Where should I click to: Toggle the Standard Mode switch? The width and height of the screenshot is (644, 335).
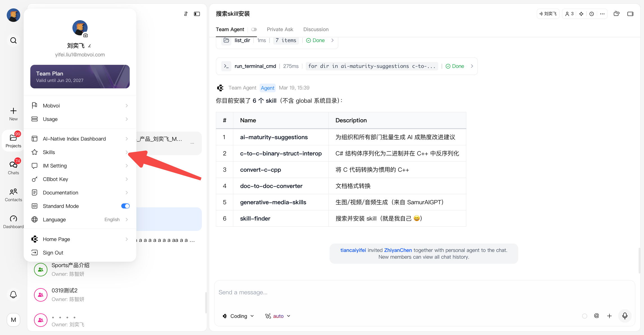(125, 206)
